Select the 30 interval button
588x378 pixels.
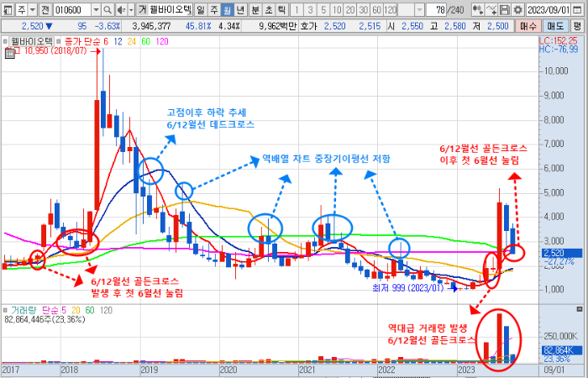(x=364, y=10)
